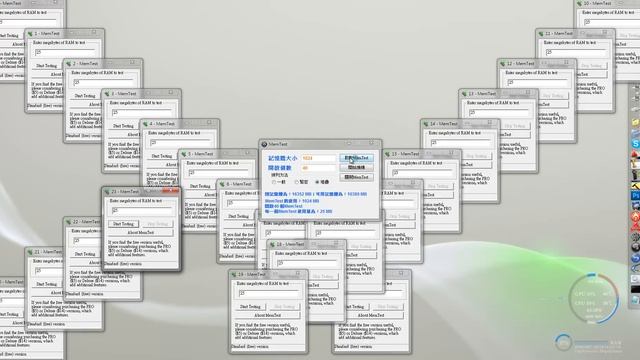Click Start Testing in window 6 - MemTest
Image resolution: width=640 pixels, height=360 pixels.
pyautogui.click(x=238, y=216)
